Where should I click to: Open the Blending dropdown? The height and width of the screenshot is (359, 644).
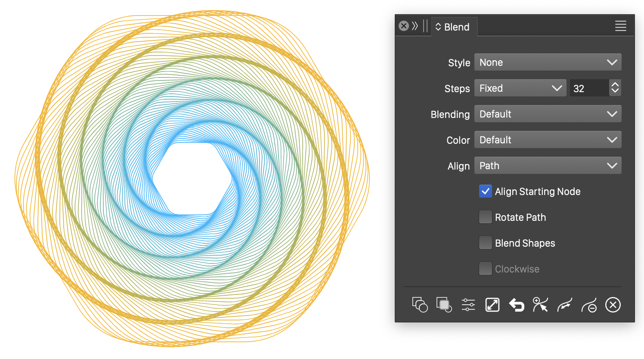(548, 114)
